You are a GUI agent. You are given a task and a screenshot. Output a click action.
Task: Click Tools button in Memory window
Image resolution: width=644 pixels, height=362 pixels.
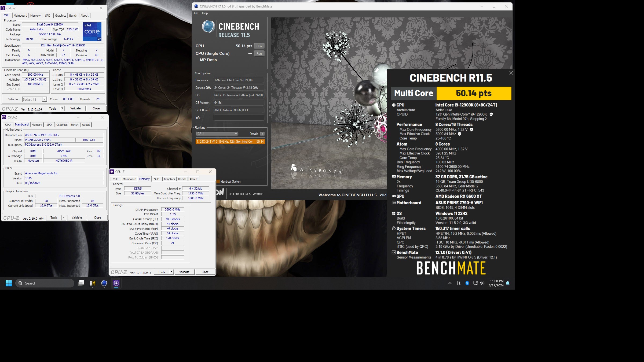pos(162,272)
